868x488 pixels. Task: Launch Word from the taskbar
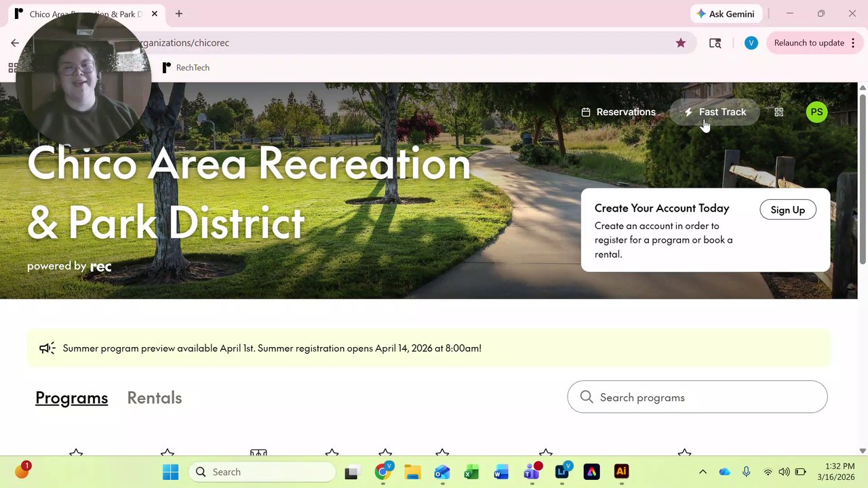coord(501,472)
